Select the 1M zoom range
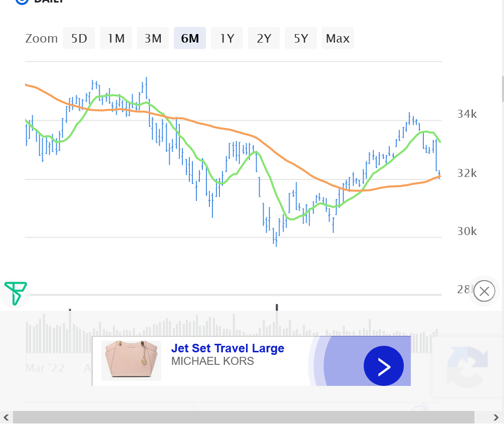The height and width of the screenshot is (425, 504). (x=116, y=38)
